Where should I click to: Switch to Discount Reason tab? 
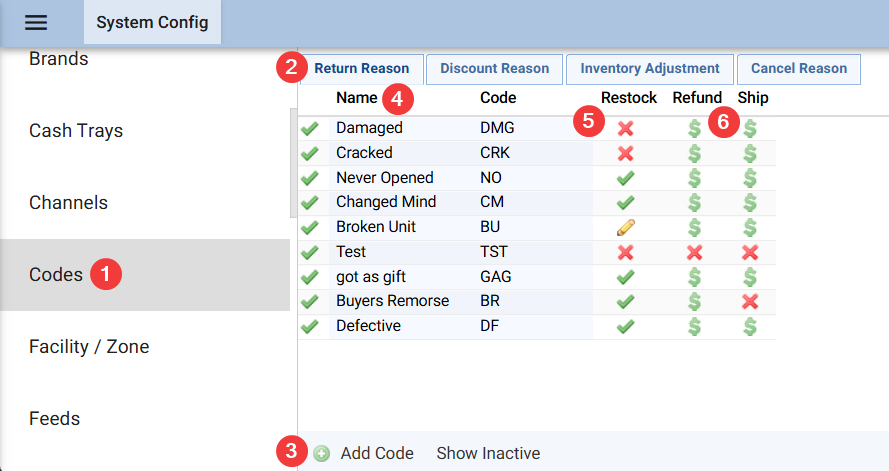tap(494, 69)
